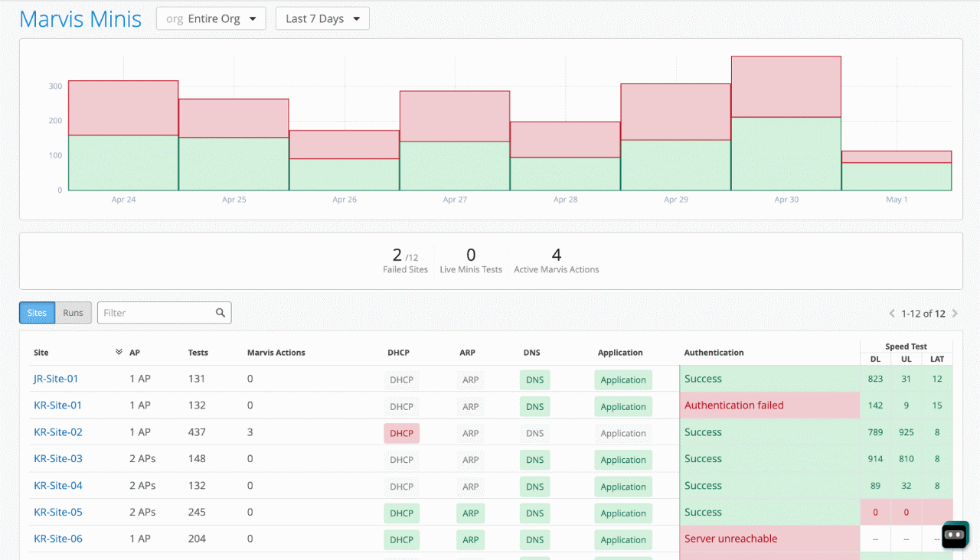The image size is (980, 560).
Task: Click the previous page chevron arrow
Action: pos(891,313)
